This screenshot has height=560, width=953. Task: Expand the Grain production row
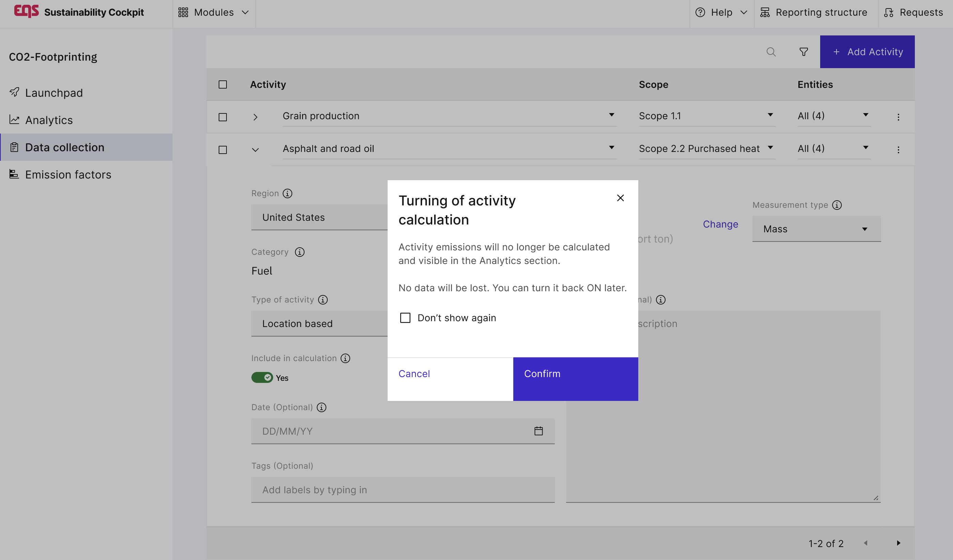pyautogui.click(x=255, y=117)
